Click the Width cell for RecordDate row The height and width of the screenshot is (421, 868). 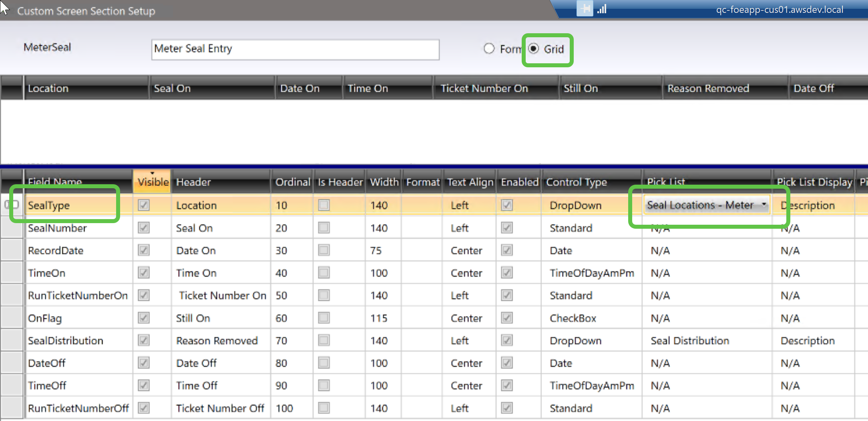376,250
